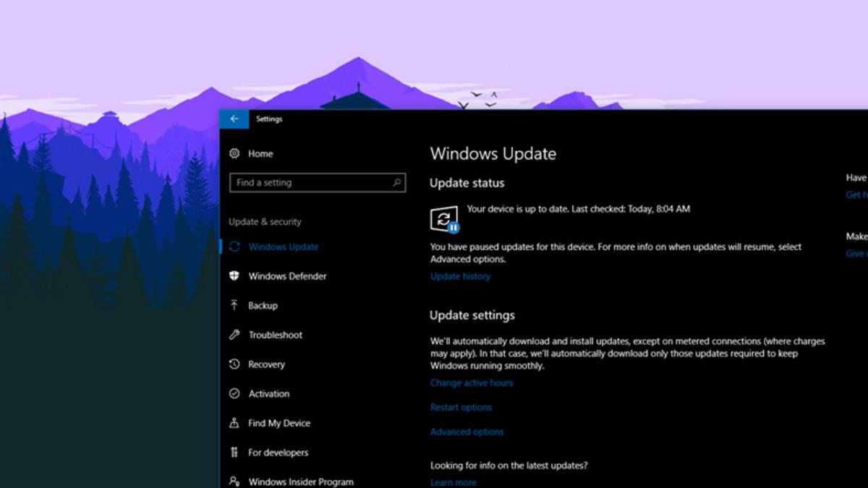Navigate to Home in the sidebar
868x488 pixels.
coord(260,153)
